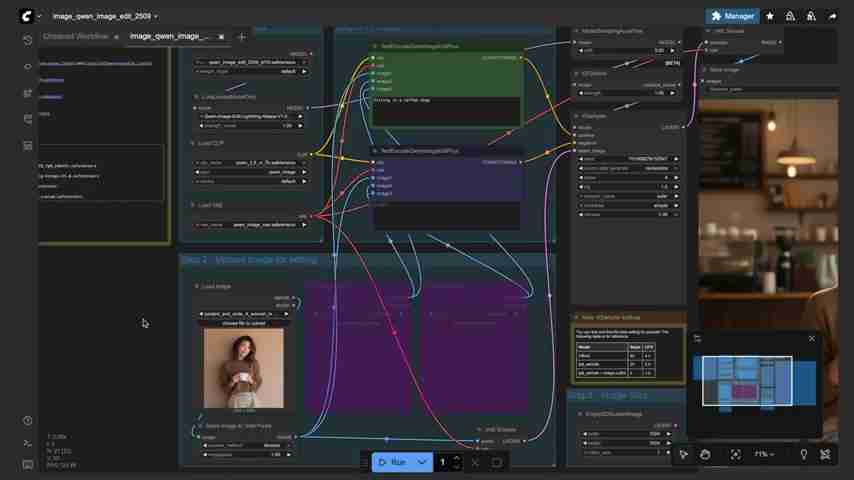Collapse the Load Image node
This screenshot has height=480, width=854.
[197, 286]
